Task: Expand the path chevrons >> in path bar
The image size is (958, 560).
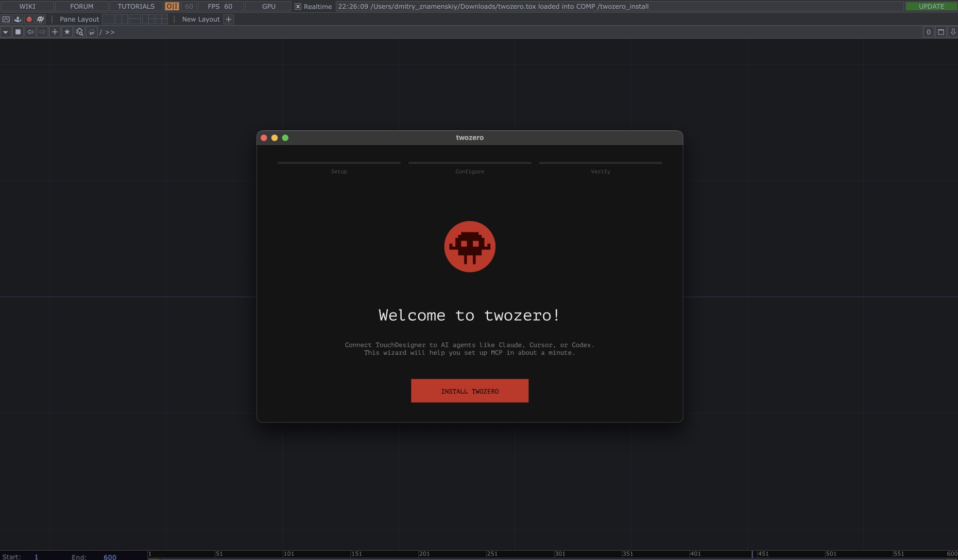Action: pos(110,32)
